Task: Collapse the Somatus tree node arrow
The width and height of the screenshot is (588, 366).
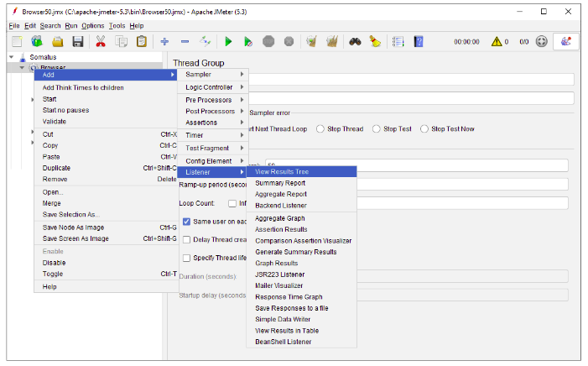Action: [x=12, y=57]
